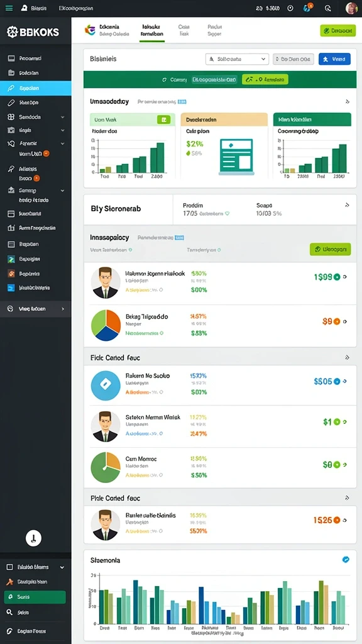Click the magnifier search icon in the top bar
Screen dimensions: 362x644
[327, 8]
